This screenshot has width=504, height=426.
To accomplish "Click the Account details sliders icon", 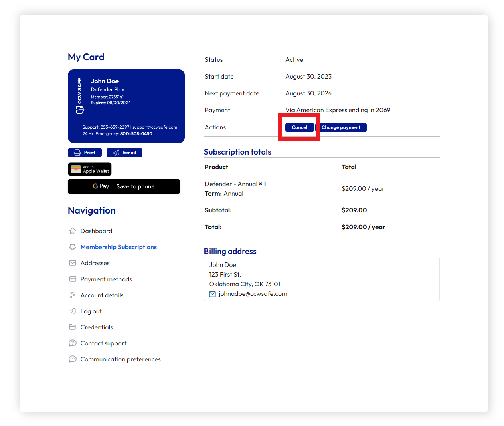I will tap(73, 295).
